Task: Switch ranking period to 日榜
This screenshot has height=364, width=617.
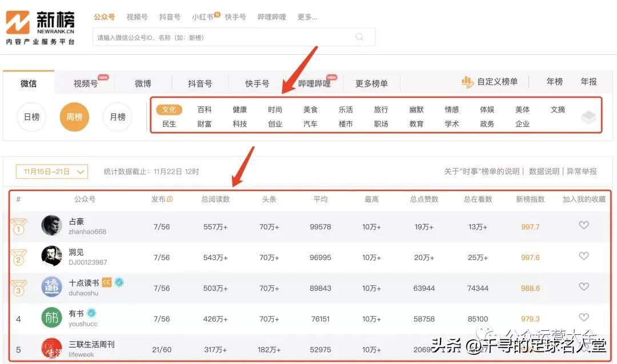Action: coord(31,117)
